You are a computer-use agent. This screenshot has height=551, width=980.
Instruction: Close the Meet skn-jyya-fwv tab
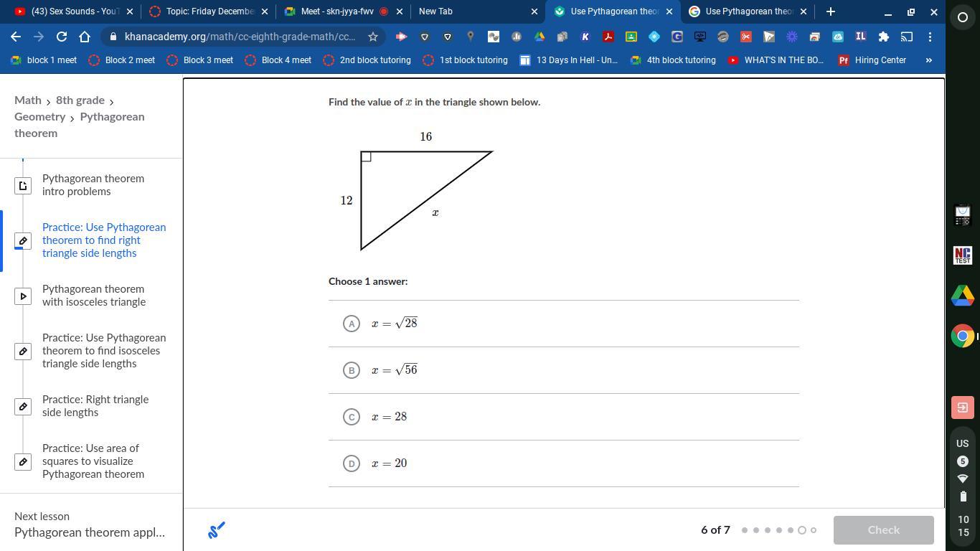400,11
